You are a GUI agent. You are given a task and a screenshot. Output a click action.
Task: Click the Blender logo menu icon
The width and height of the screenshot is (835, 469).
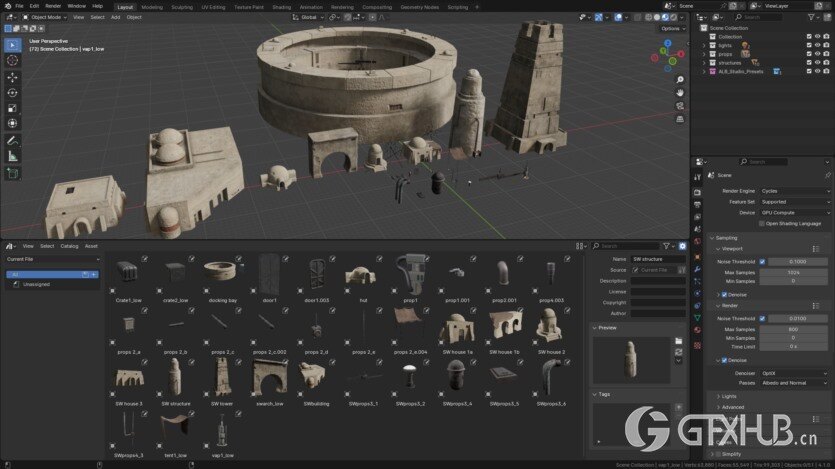[x=7, y=6]
